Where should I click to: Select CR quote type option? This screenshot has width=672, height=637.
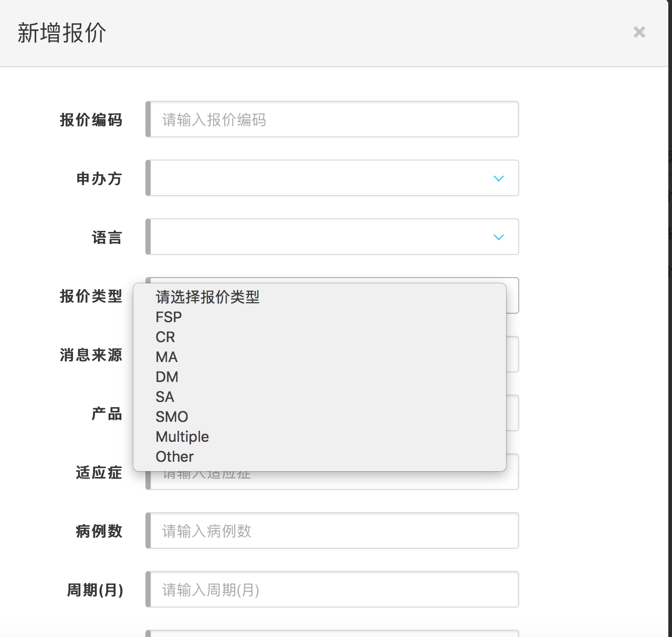coord(165,337)
